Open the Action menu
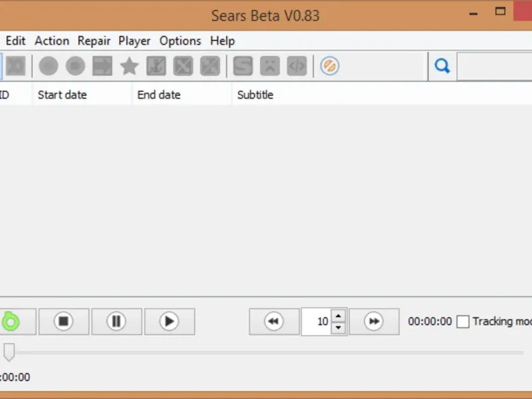This screenshot has width=532, height=399. click(x=52, y=41)
